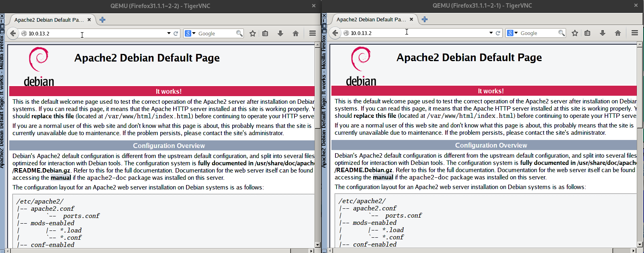Open the downloads arrow in the right Firefox window
The width and height of the screenshot is (644, 253).
[x=603, y=33]
